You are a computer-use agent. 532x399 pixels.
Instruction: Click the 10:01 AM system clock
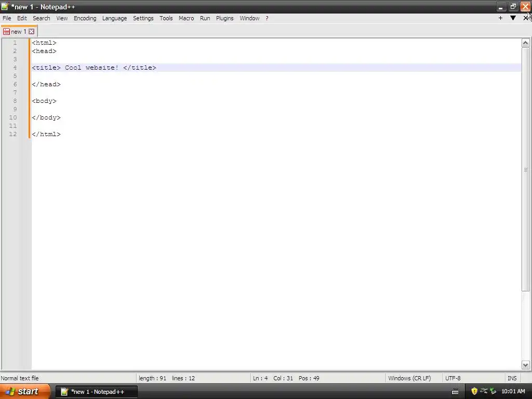[513, 391]
